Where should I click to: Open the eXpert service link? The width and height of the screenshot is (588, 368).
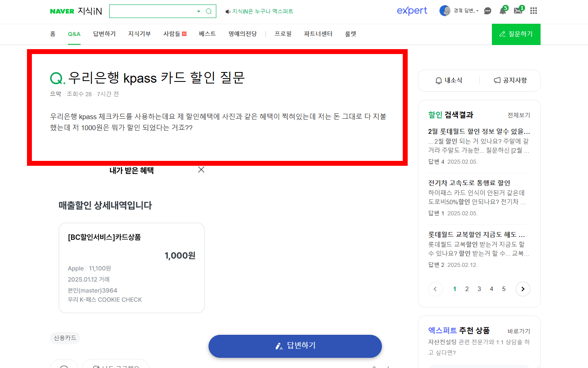click(412, 11)
